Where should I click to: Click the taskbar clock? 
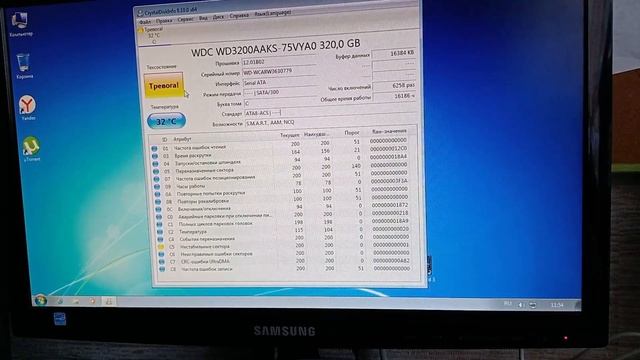pyautogui.click(x=557, y=305)
